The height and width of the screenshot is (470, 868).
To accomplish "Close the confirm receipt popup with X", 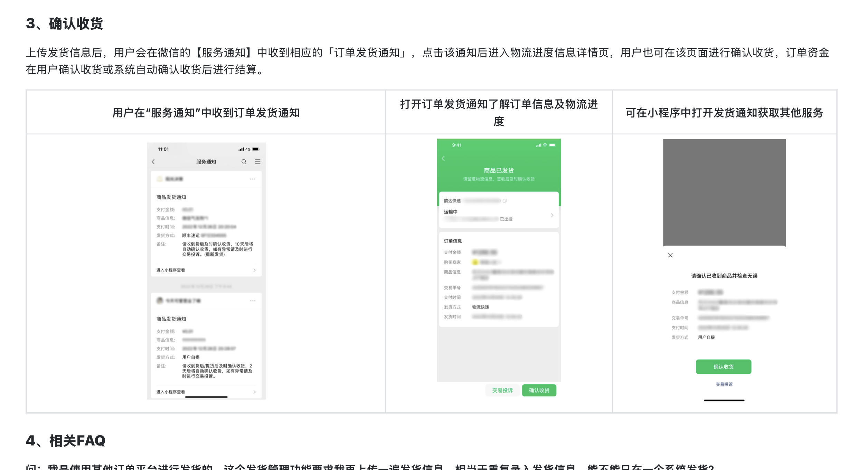I will [670, 255].
